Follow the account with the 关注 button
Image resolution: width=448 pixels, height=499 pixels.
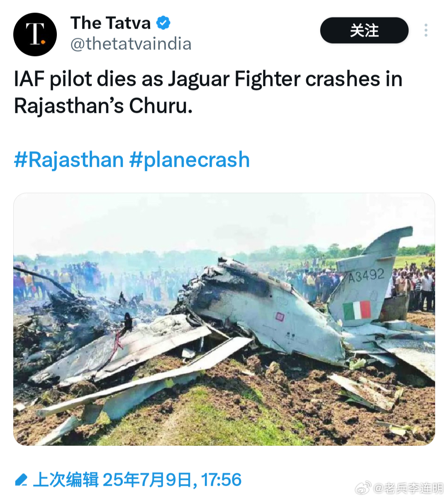click(364, 30)
